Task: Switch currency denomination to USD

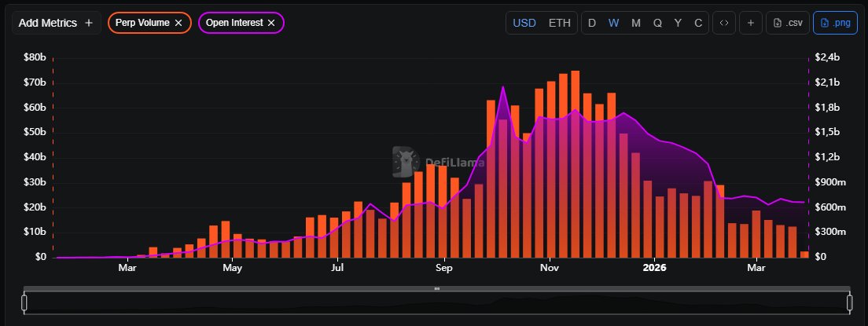Action: pos(524,23)
